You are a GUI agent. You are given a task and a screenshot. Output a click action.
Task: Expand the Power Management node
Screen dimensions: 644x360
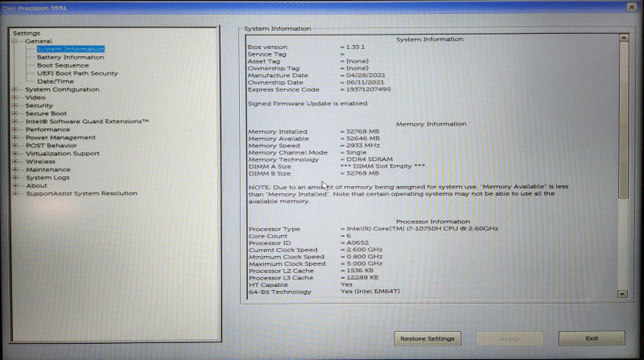point(14,137)
